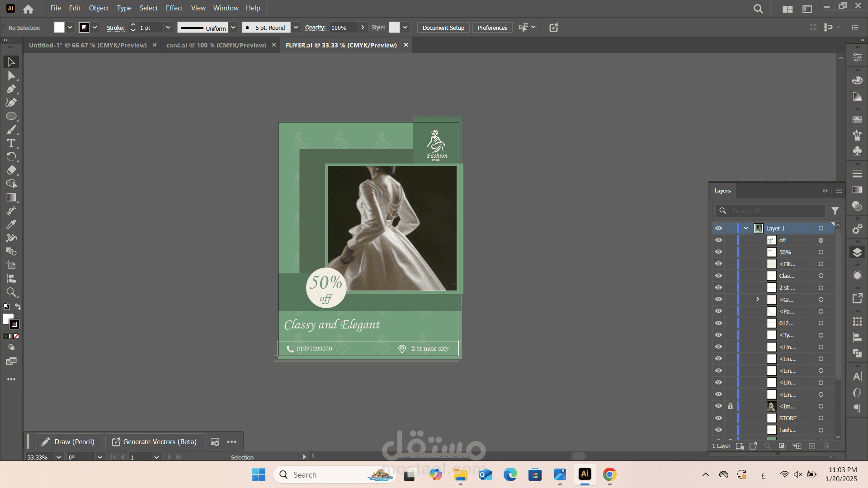Open the Effect menu
The height and width of the screenshot is (488, 868).
click(x=174, y=8)
